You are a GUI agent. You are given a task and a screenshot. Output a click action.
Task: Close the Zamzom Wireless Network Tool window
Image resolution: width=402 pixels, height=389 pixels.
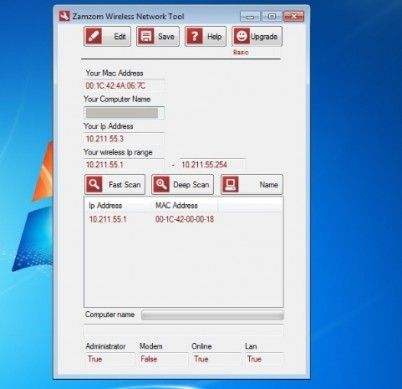point(293,16)
